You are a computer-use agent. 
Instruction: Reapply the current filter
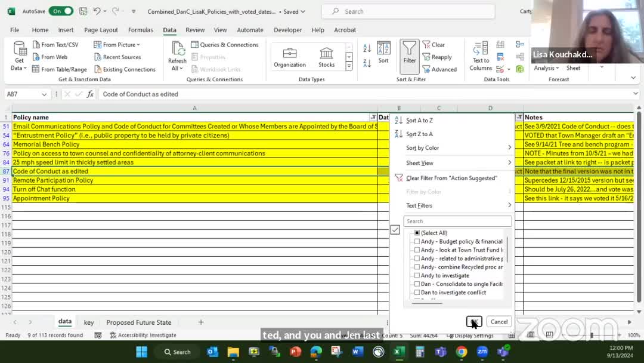437,57
